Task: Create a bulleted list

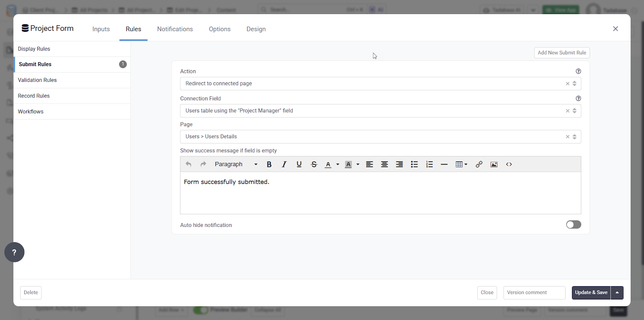Action: pos(414,164)
